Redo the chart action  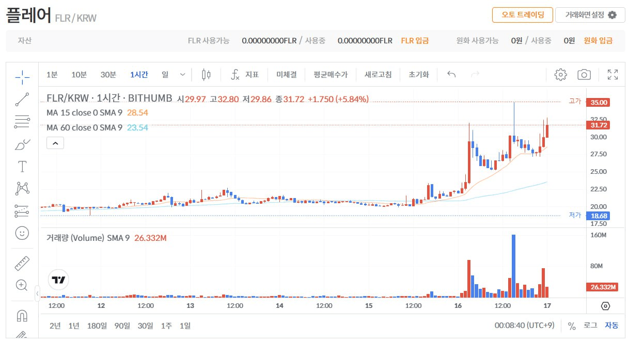tap(475, 75)
